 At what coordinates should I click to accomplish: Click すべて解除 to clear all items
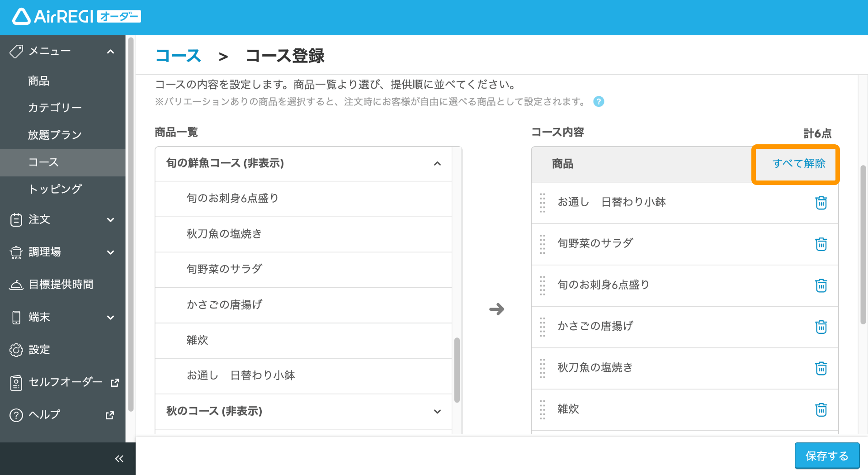pos(798,163)
